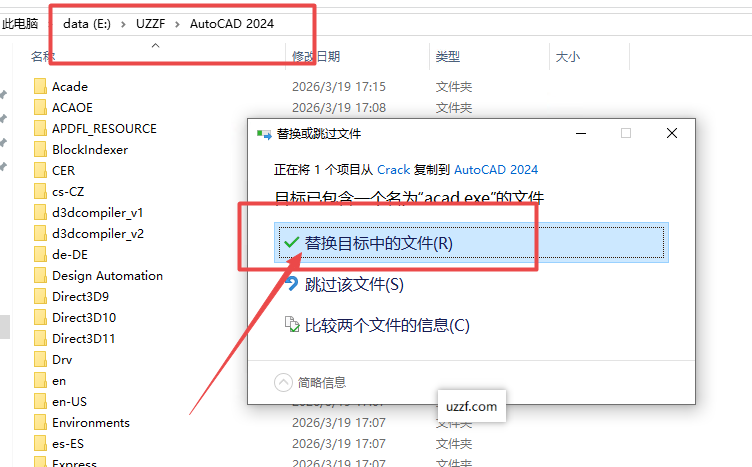This screenshot has height=467, width=752.
Task: Click the green checkmark replace icon
Action: point(291,242)
